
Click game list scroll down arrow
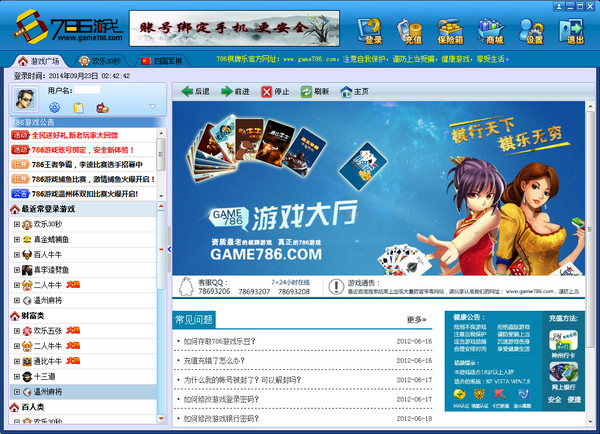[x=161, y=419]
